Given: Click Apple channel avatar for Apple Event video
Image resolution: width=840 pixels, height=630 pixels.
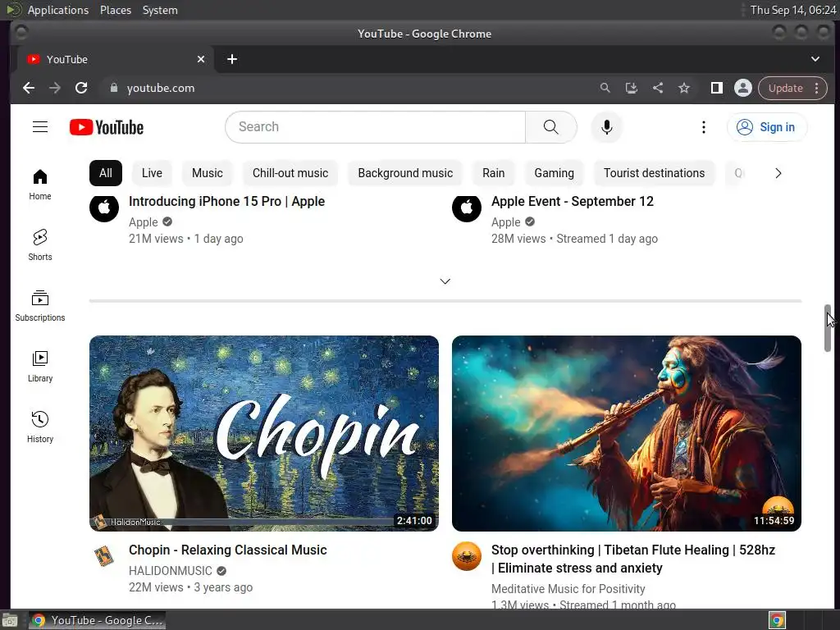Looking at the screenshot, I should point(467,207).
